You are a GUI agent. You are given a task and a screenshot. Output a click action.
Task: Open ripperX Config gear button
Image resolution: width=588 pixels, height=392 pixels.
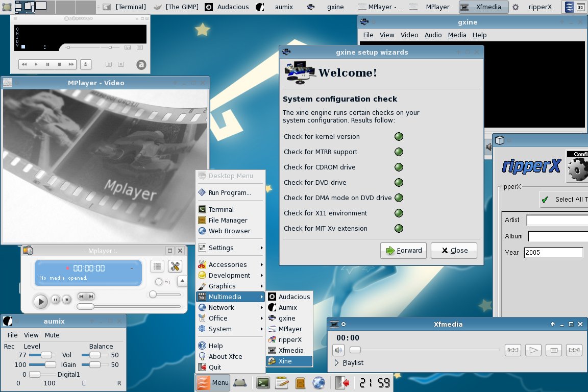point(577,166)
